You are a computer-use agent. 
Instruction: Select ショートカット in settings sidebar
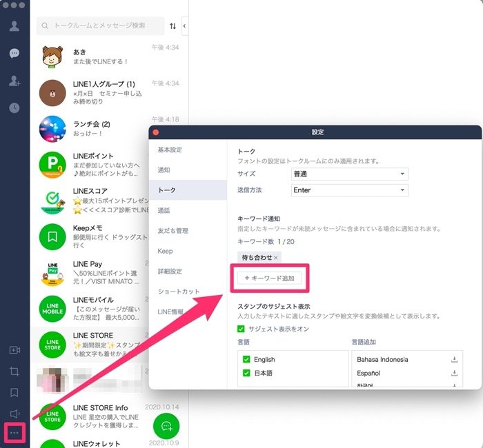coord(188,292)
